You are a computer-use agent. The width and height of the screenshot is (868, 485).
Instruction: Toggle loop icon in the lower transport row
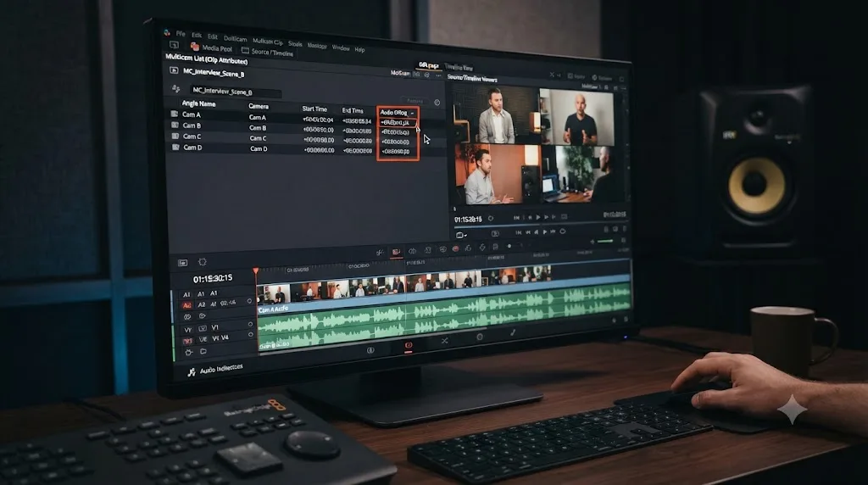pyautogui.click(x=563, y=231)
